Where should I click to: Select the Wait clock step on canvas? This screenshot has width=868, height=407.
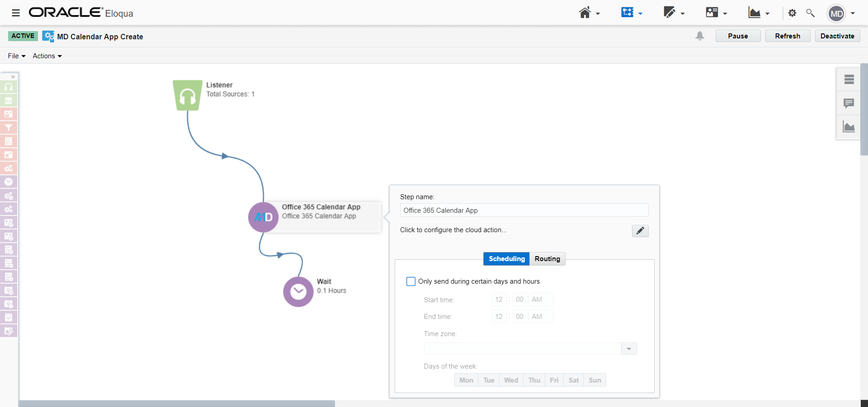coord(298,292)
